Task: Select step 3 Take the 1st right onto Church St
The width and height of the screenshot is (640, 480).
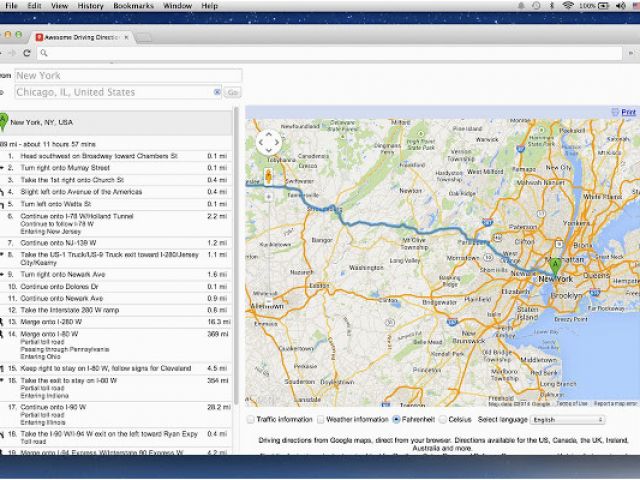Action: click(116, 180)
